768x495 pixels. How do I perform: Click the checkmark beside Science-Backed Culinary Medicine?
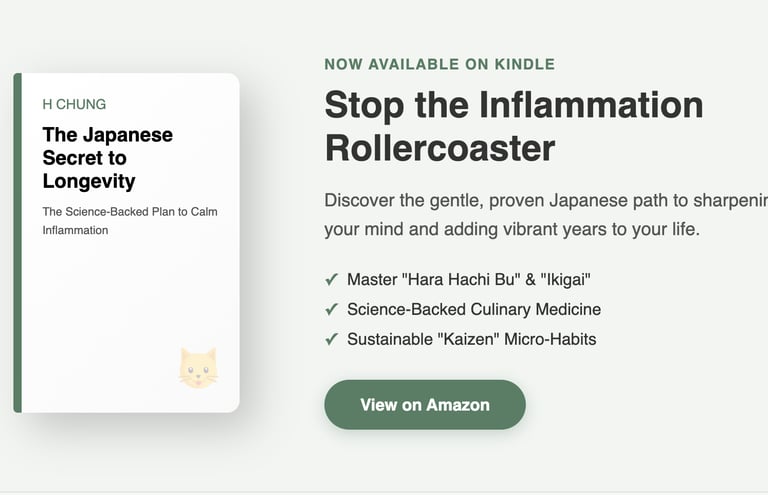pos(331,310)
